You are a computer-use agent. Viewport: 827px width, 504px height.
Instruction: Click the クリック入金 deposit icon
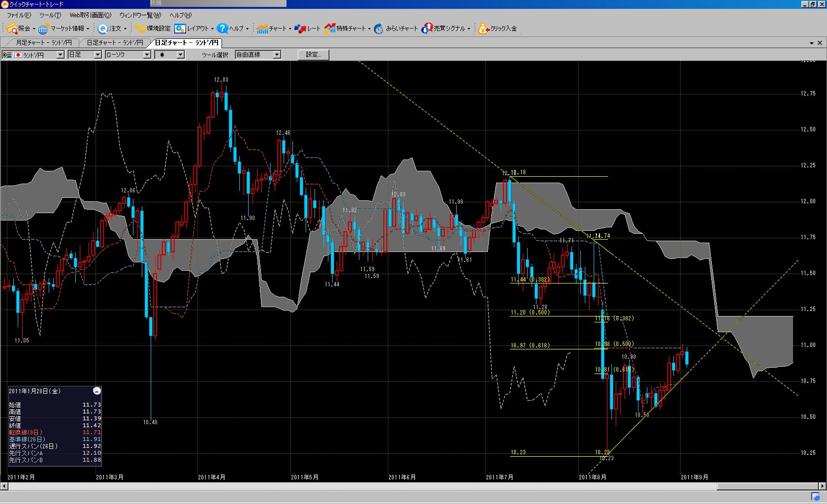tap(483, 29)
